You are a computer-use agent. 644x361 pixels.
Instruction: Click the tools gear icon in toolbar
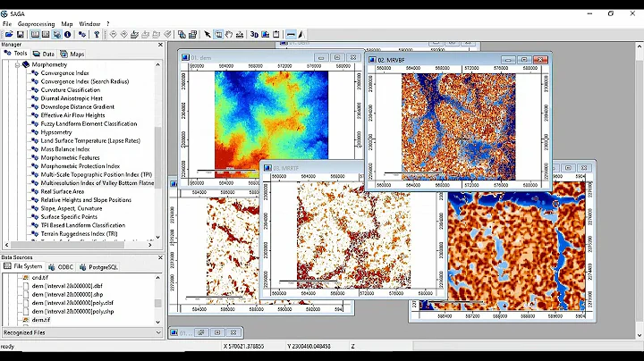pyautogui.click(x=82, y=35)
